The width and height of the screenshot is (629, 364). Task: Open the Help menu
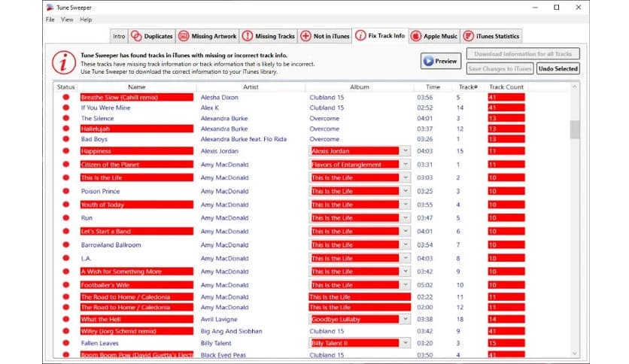coord(86,20)
